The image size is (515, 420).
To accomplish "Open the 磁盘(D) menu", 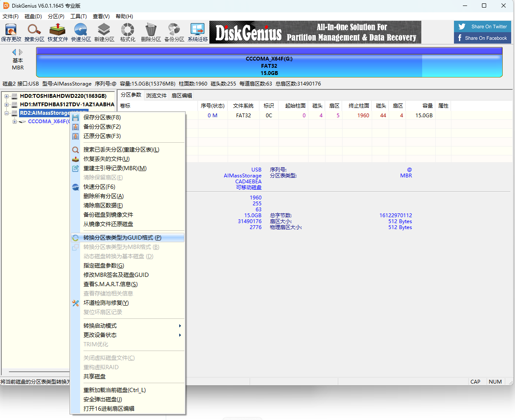I will [x=33, y=17].
